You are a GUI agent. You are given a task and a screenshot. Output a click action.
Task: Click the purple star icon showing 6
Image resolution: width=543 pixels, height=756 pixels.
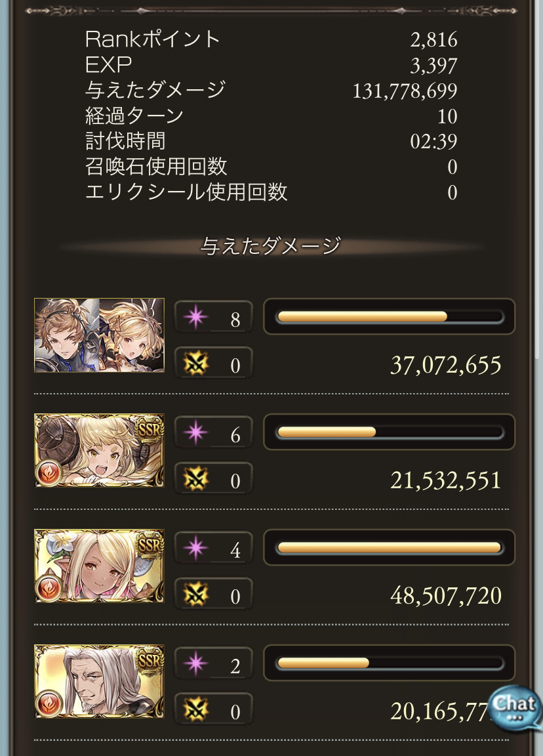196,433
